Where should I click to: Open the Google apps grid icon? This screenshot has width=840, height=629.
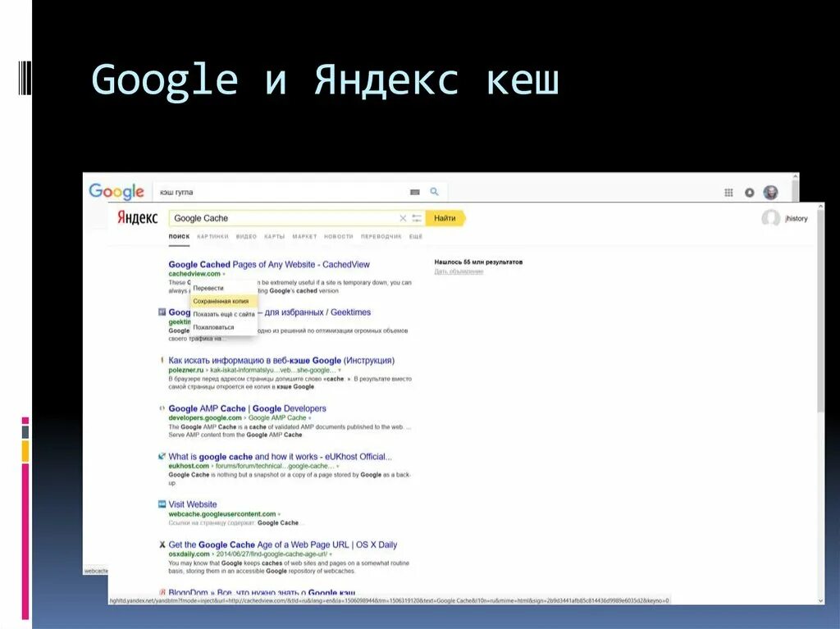point(728,193)
